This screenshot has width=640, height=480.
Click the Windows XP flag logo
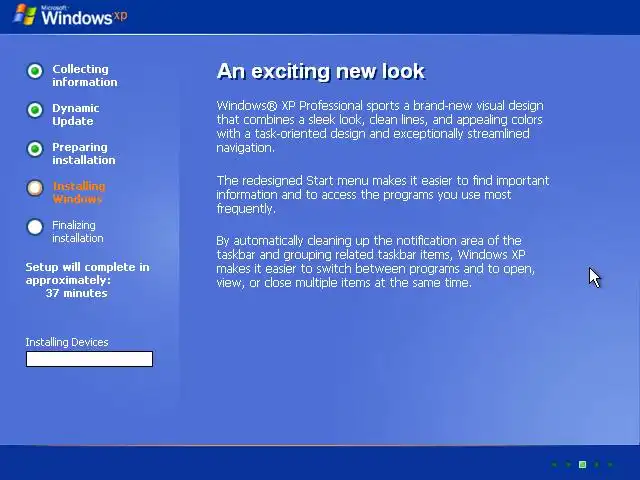[x=25, y=15]
